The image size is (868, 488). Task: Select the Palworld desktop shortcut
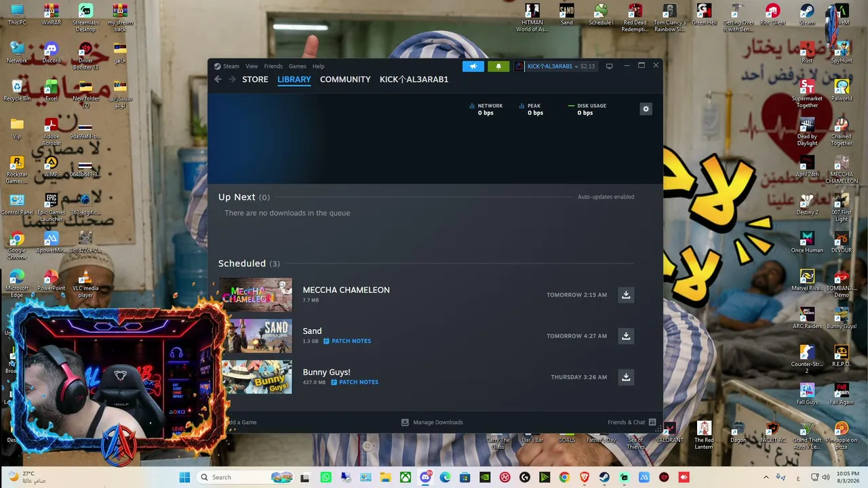point(842,91)
